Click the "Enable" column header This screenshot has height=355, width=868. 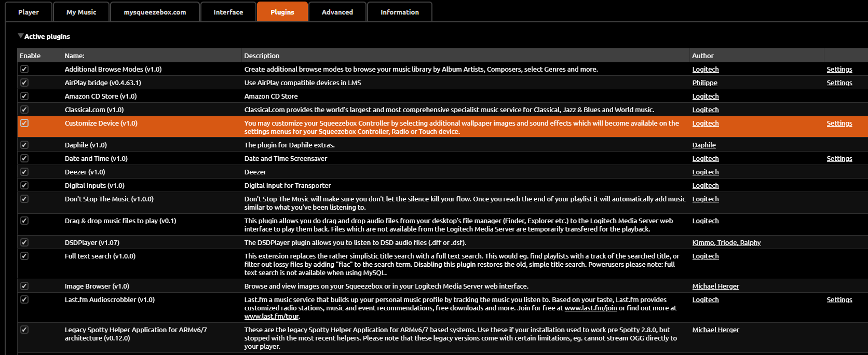pyautogui.click(x=30, y=56)
